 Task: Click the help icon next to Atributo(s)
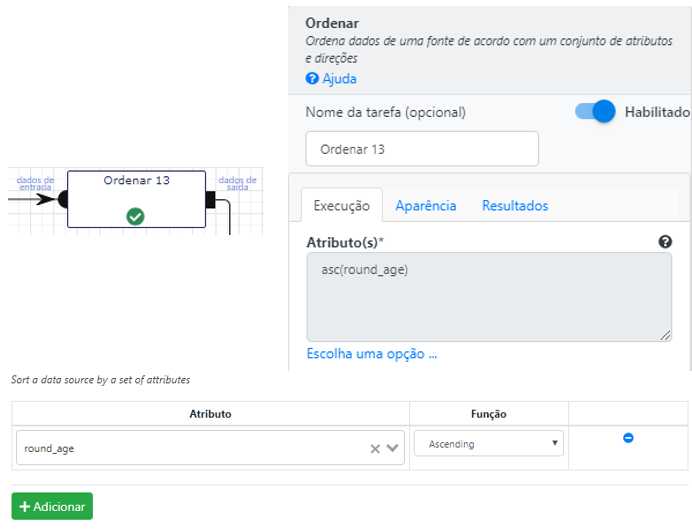click(665, 242)
